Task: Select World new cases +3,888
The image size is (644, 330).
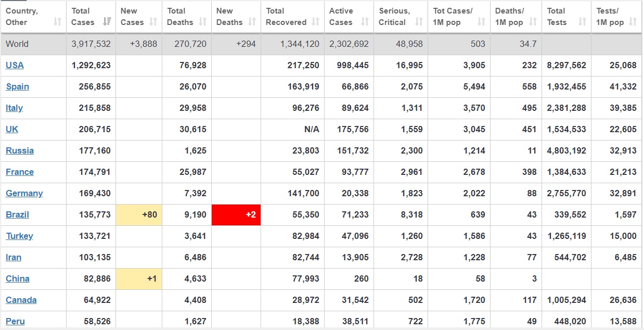Action: point(144,44)
